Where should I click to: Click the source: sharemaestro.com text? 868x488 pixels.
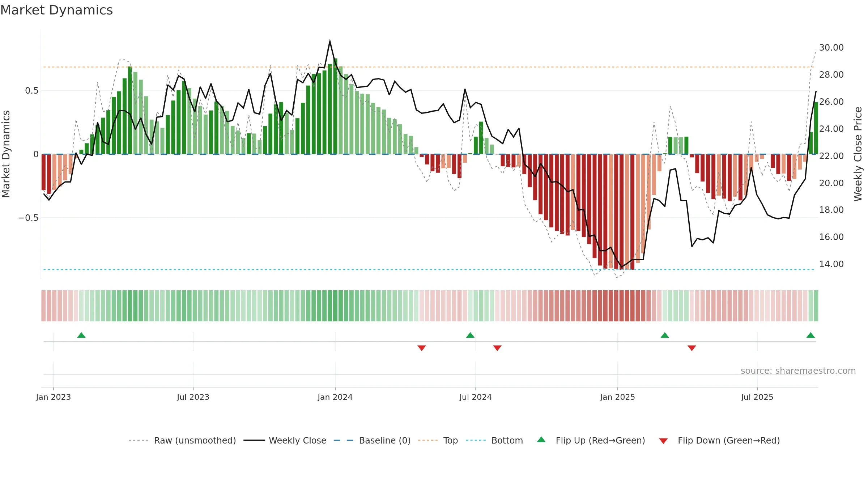point(798,371)
